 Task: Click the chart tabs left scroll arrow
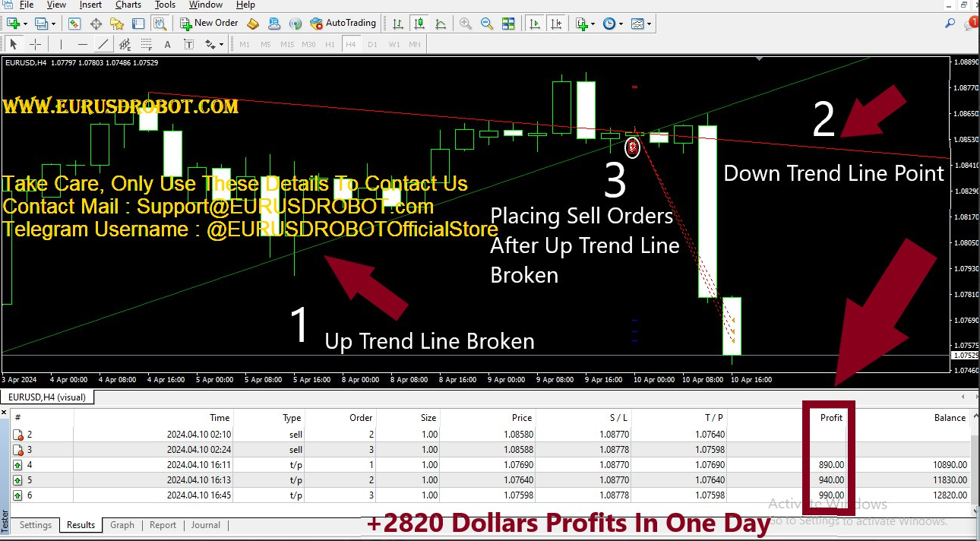964,397
